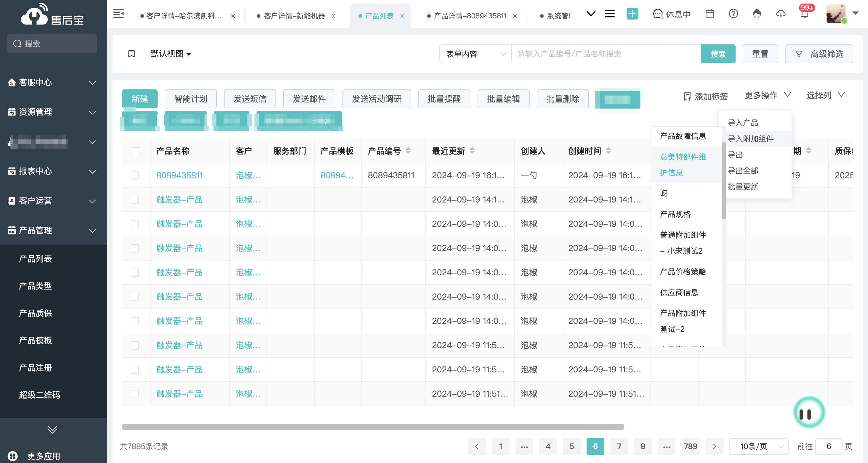Choose 产品故障信息 in submenu
Viewport: 868px width, 463px height.
point(686,136)
